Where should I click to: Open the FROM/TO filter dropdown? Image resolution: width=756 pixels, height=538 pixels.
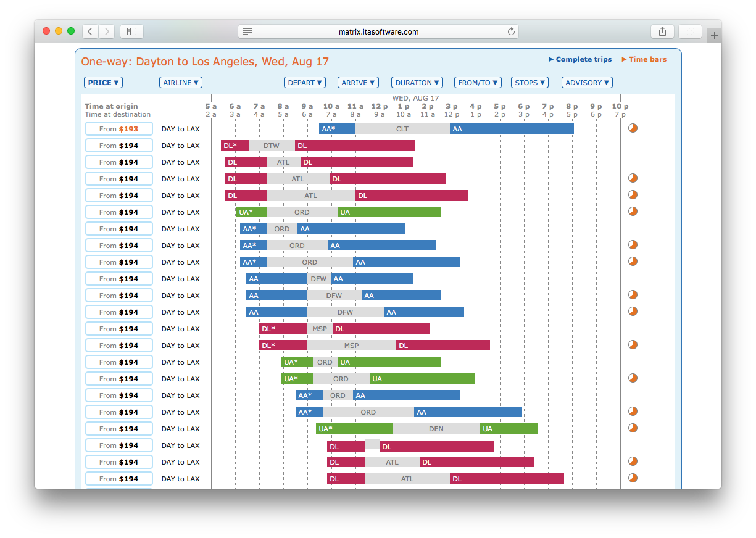tap(478, 83)
